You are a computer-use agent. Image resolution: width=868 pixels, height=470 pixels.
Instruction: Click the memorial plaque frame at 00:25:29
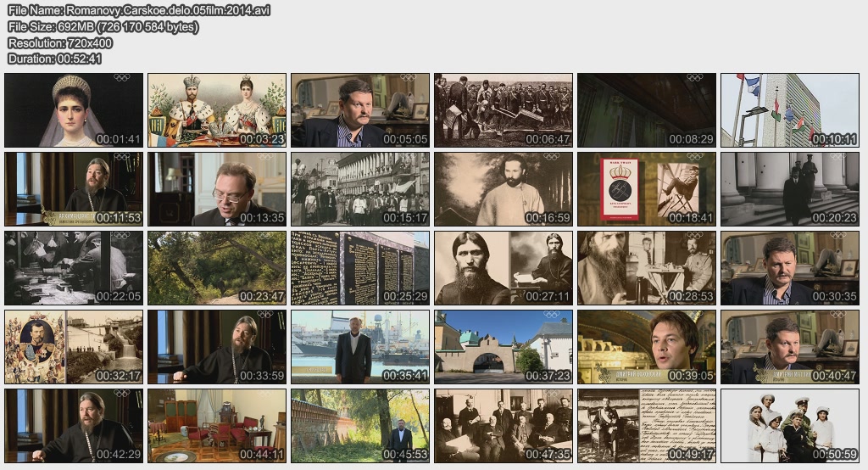[360, 268]
